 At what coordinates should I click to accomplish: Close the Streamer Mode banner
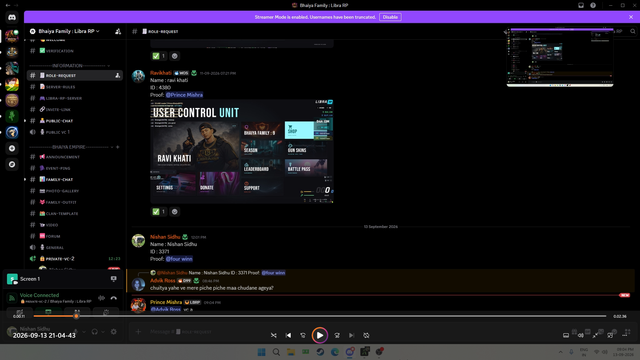pos(631,17)
